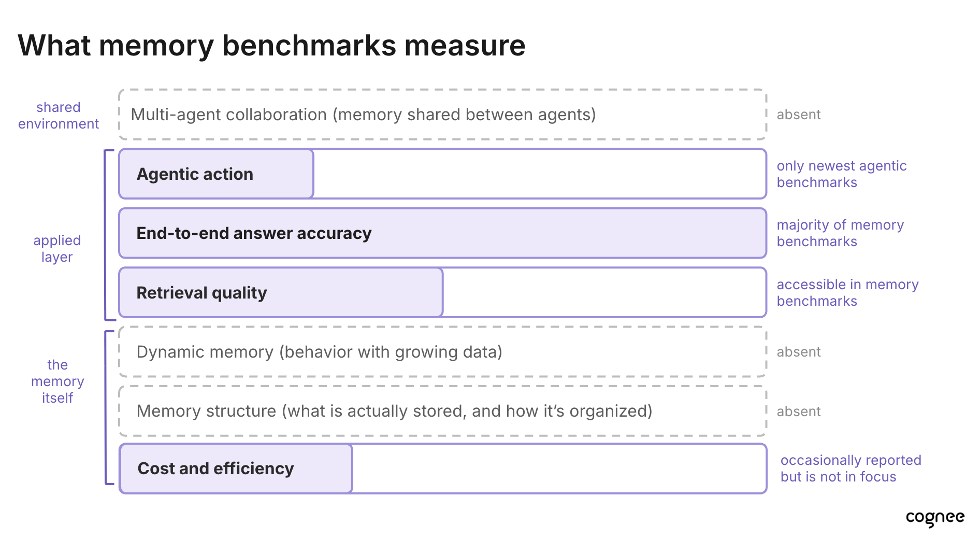Image resolution: width=980 pixels, height=539 pixels.
Task: Click the "applied layer" label
Action: (57, 249)
